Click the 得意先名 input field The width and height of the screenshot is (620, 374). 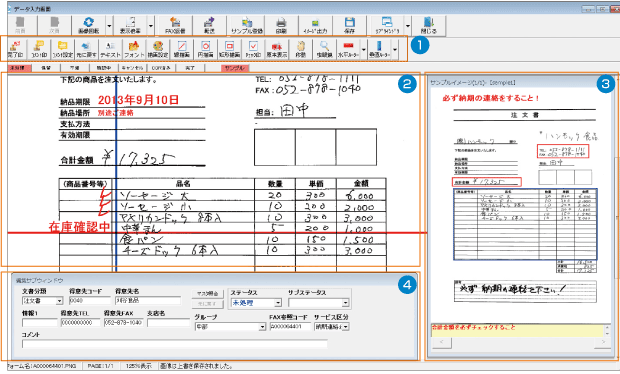click(147, 301)
